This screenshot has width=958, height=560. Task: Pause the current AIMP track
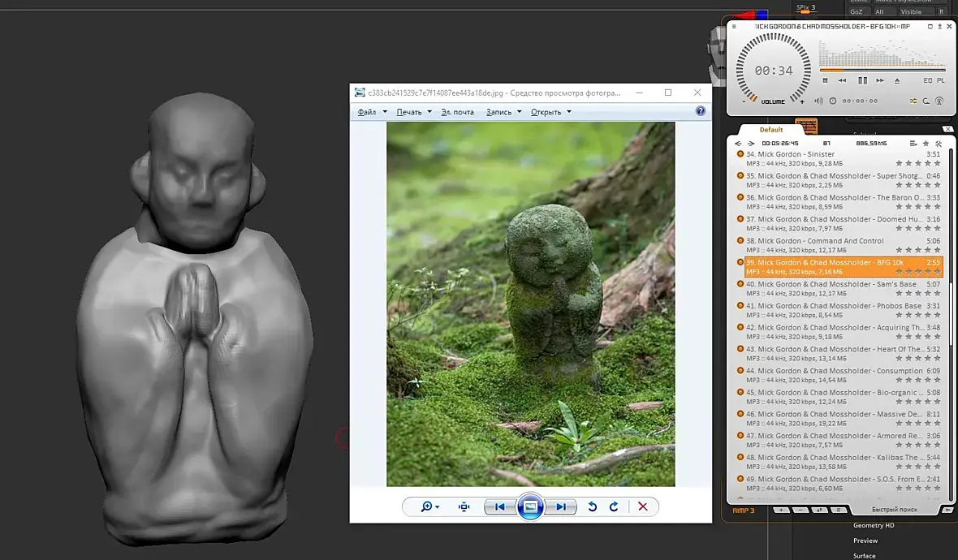[862, 80]
